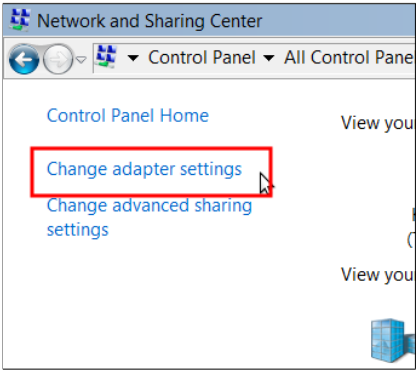Expand the arrow left of Control Panel breadcrumb
This screenshot has width=417, height=370.
tap(133, 58)
